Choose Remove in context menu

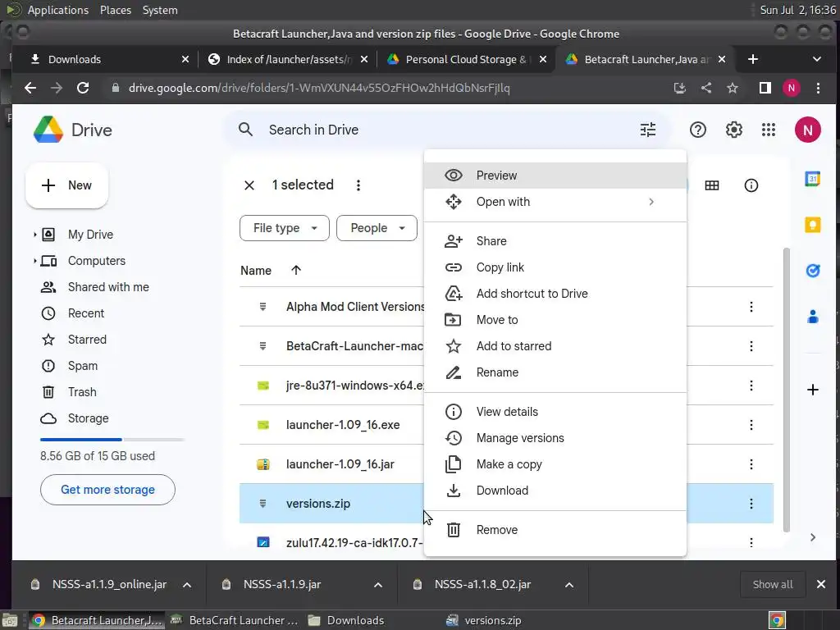pos(555,530)
